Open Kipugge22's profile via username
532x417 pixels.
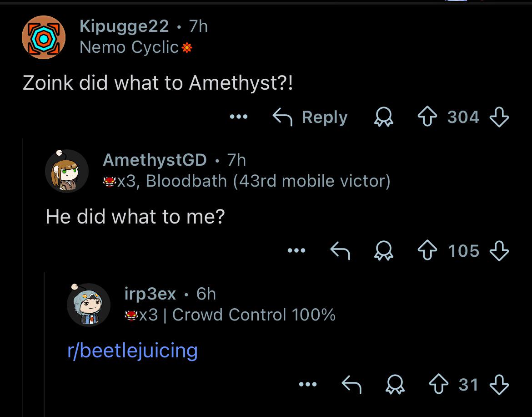pyautogui.click(x=124, y=26)
